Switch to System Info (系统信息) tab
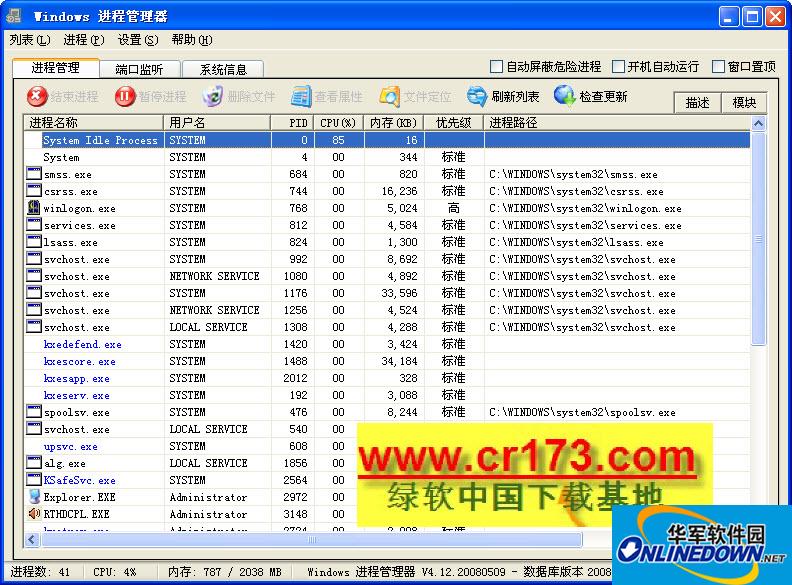Screen dimensions: 792x585 pos(223,69)
